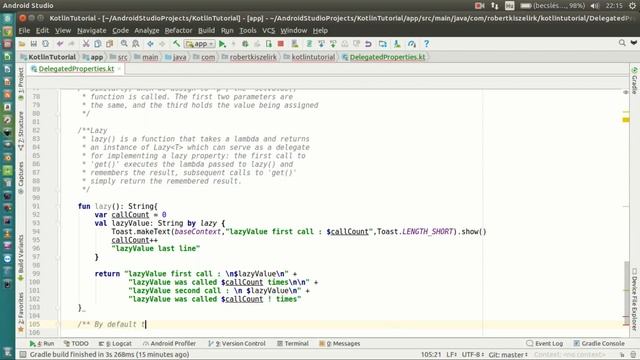The image size is (640, 360).
Task: Click the Make Project hammer icon
Action: 176,44
